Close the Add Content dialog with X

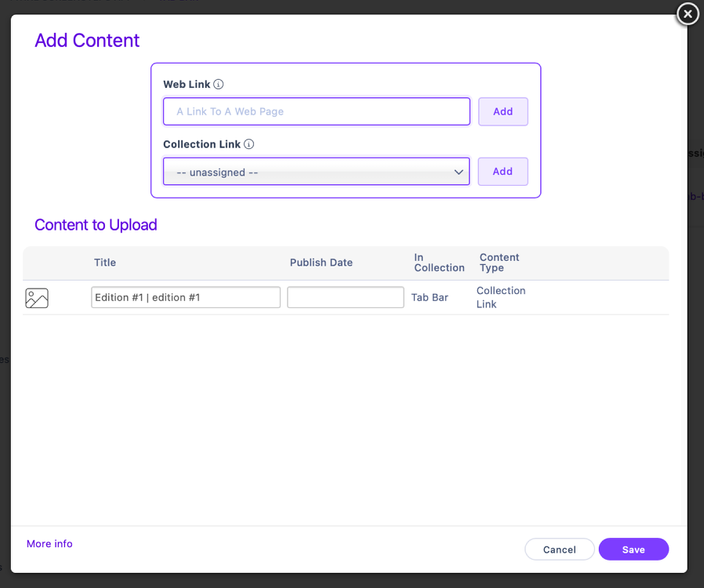[x=688, y=14]
